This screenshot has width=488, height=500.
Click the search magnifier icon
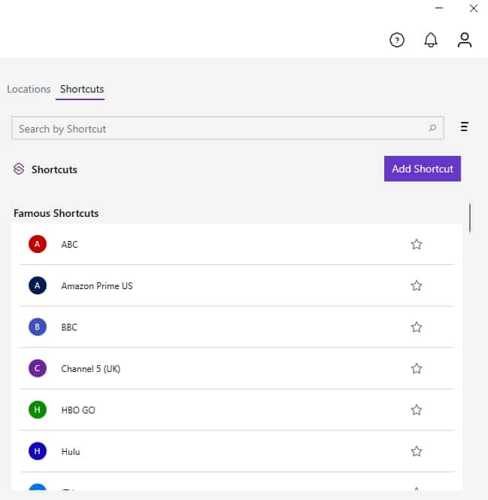point(432,128)
